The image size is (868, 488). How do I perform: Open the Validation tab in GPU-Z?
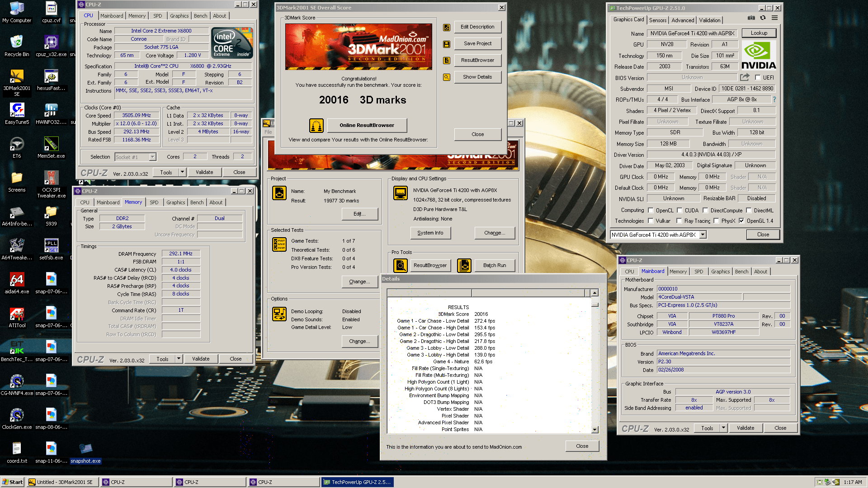710,20
